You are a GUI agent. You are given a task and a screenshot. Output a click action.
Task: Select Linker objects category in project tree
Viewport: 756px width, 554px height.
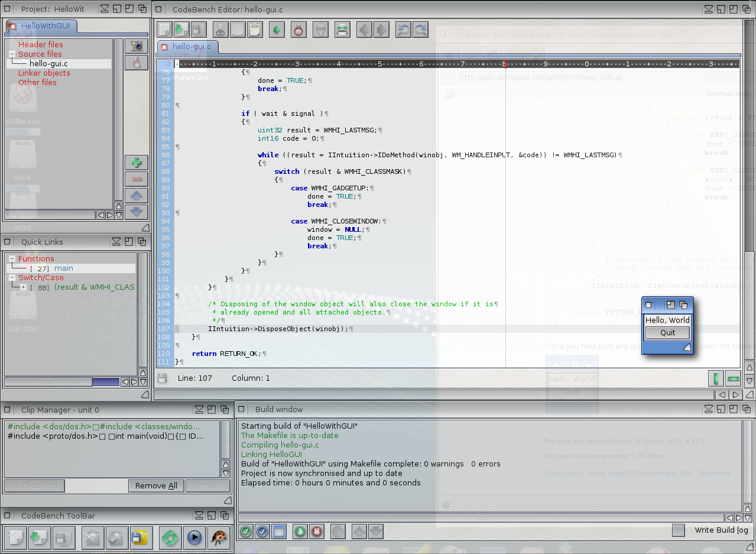coord(44,73)
